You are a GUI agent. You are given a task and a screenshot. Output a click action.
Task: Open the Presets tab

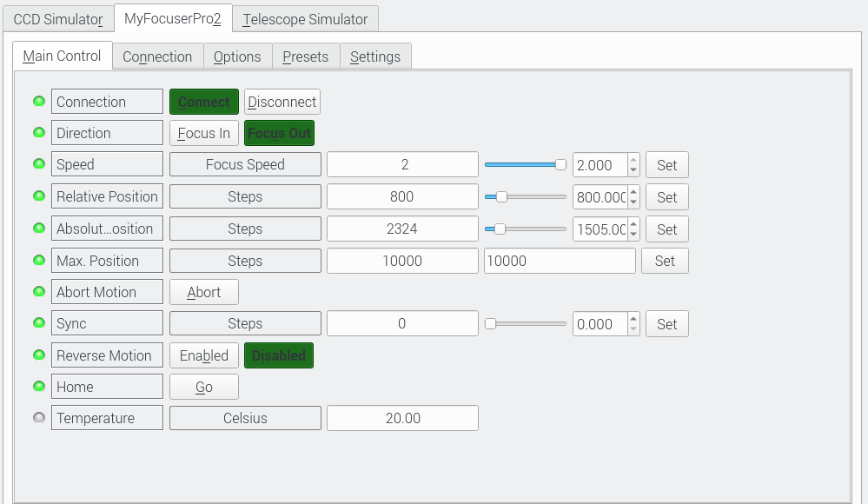pos(306,56)
